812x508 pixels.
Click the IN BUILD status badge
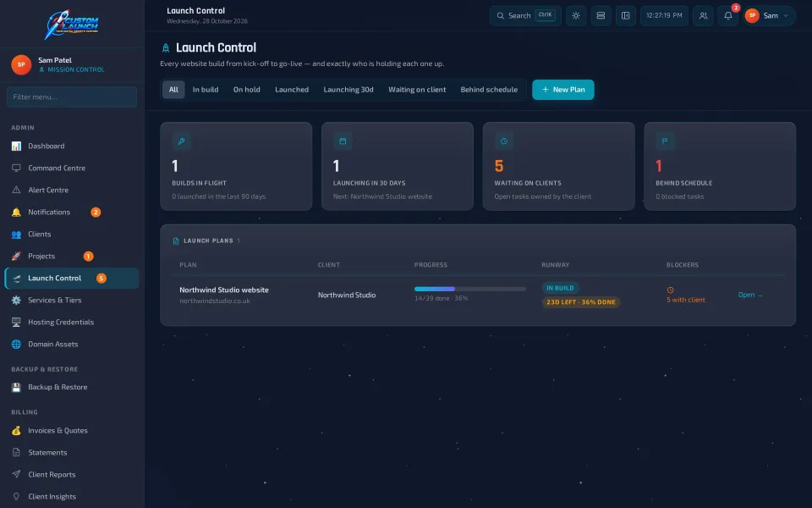(x=560, y=288)
